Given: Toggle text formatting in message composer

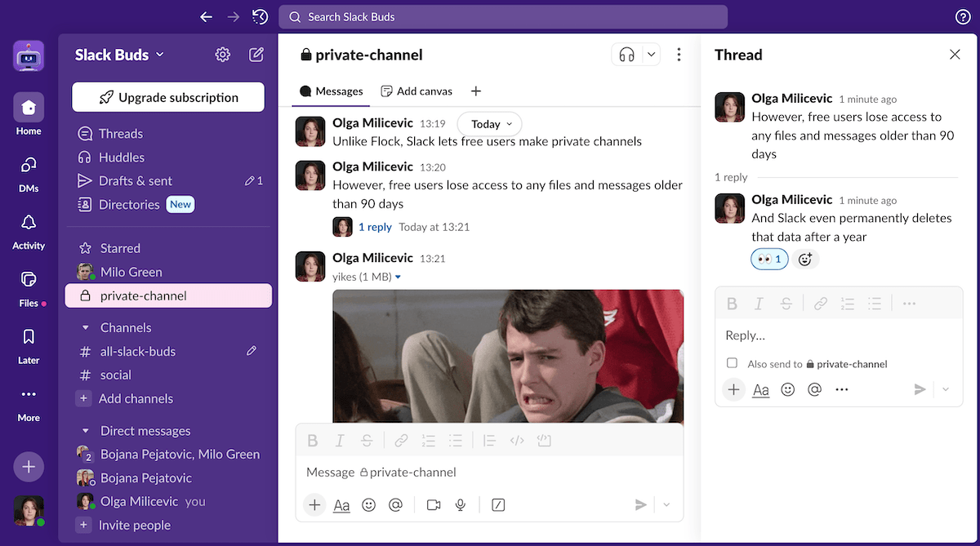Looking at the screenshot, I should 341,505.
